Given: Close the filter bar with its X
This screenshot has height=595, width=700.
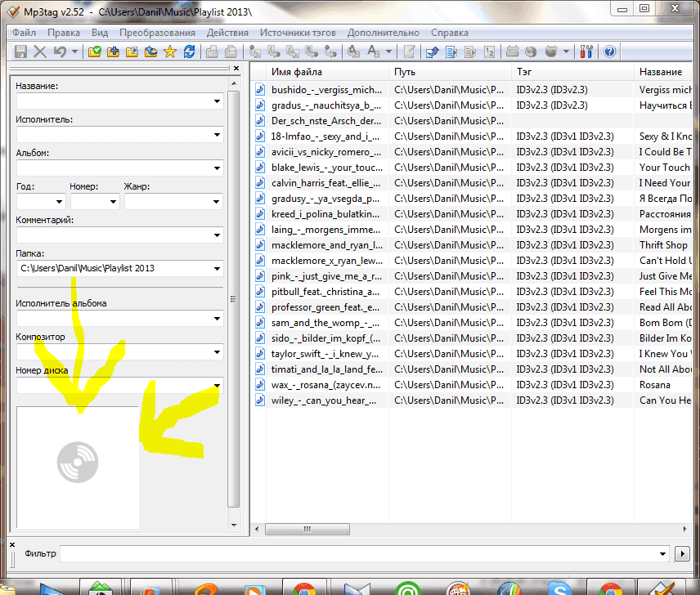Looking at the screenshot, I should (12, 544).
